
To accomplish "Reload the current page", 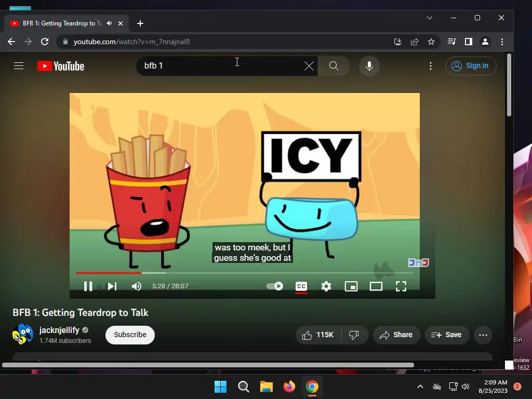I will (45, 42).
